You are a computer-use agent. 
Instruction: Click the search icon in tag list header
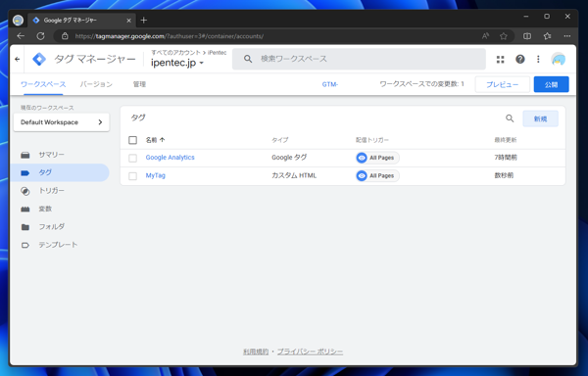point(510,118)
